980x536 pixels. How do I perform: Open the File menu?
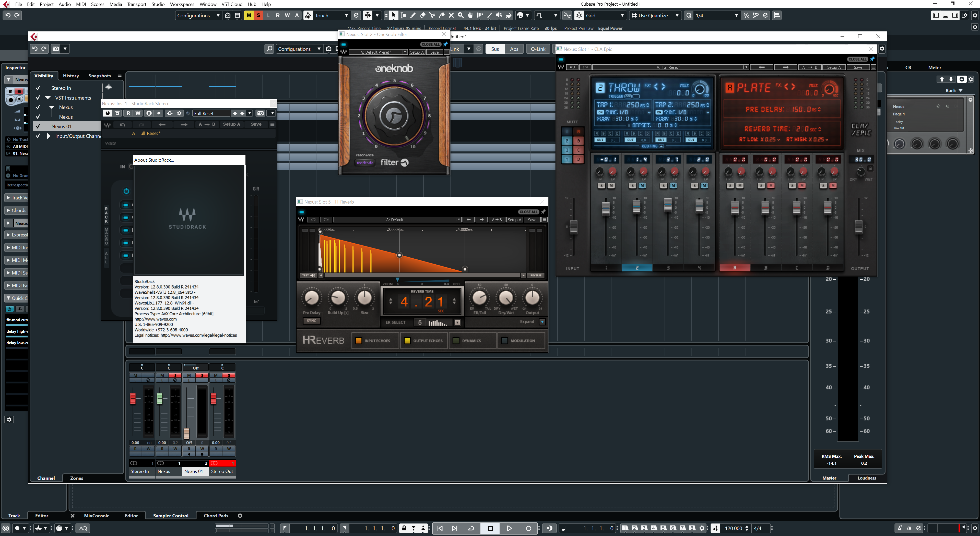[18, 4]
